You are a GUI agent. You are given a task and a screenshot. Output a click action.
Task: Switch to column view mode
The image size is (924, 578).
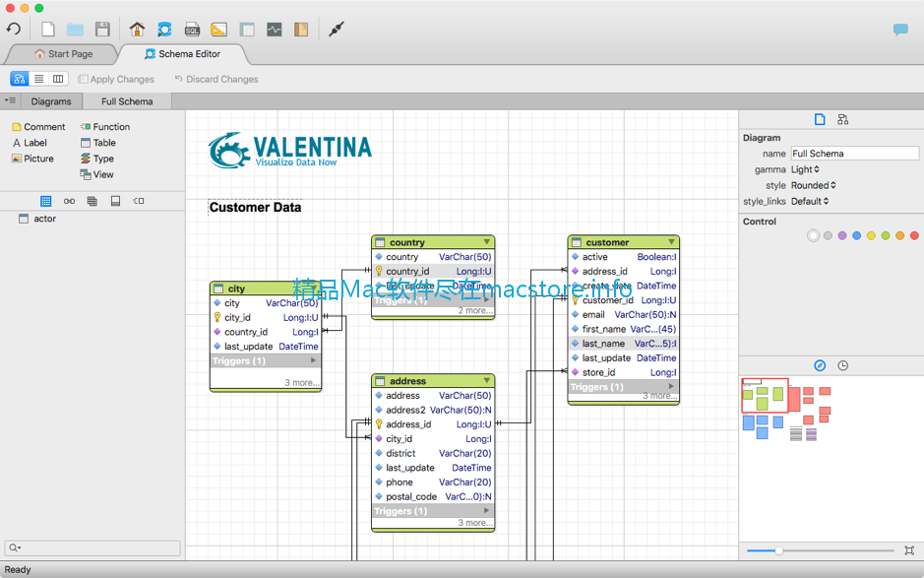[x=58, y=79]
